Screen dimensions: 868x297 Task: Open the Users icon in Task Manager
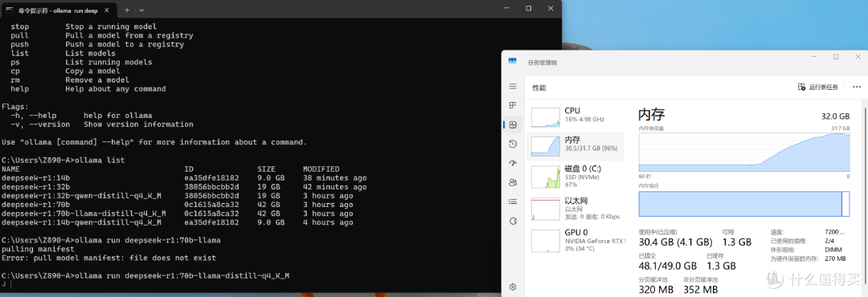(x=513, y=182)
